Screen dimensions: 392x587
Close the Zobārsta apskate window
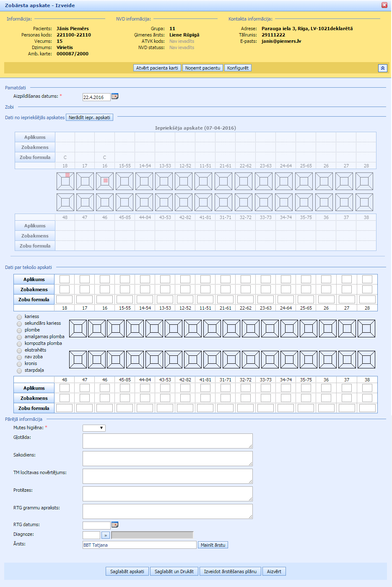pos(384,5)
